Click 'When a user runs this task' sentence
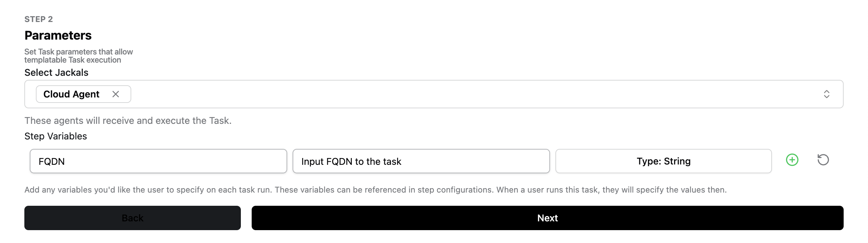Viewport: 868px width, 243px height. tap(611, 190)
